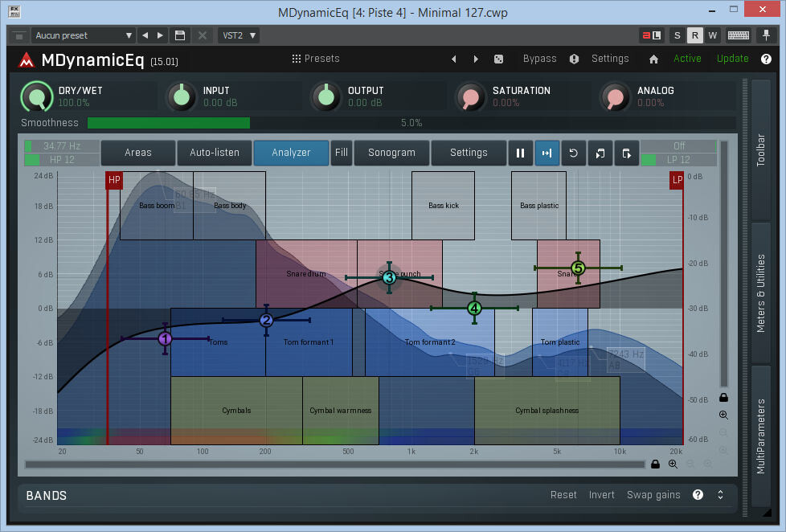Open the Presets menu

[x=316, y=59]
